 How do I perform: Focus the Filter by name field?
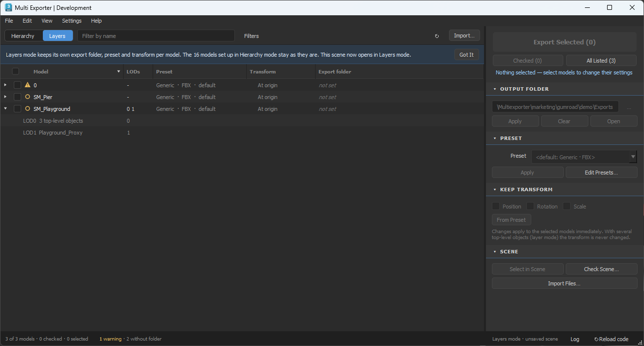click(x=156, y=36)
